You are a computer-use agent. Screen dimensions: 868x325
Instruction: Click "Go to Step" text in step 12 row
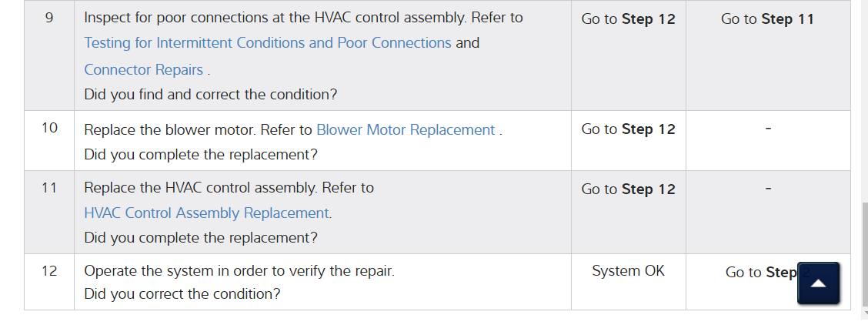760,272
